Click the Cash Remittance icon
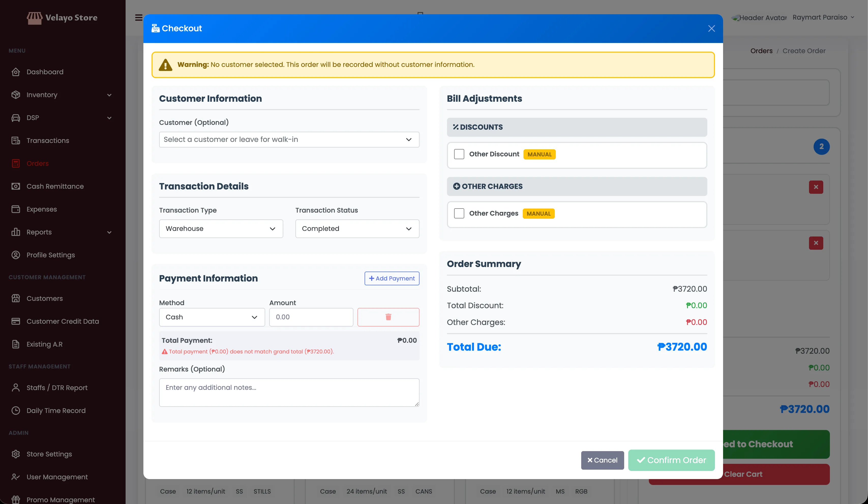Viewport: 868px width, 504px height. click(x=16, y=186)
